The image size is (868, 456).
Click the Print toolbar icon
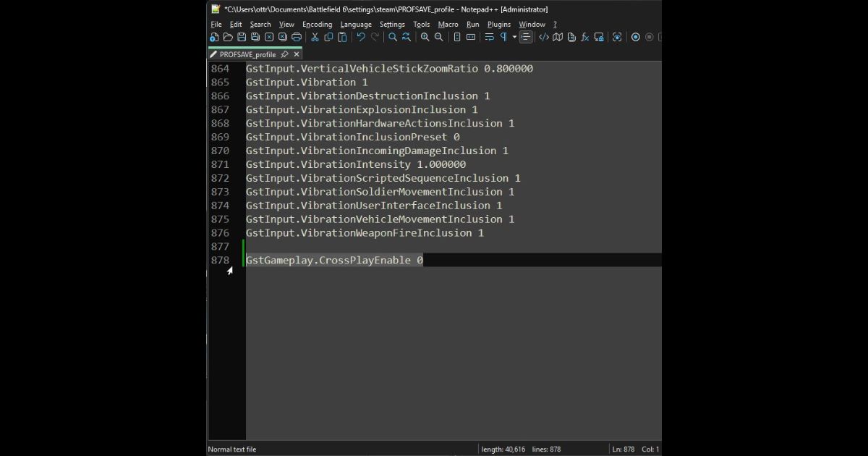tap(297, 37)
